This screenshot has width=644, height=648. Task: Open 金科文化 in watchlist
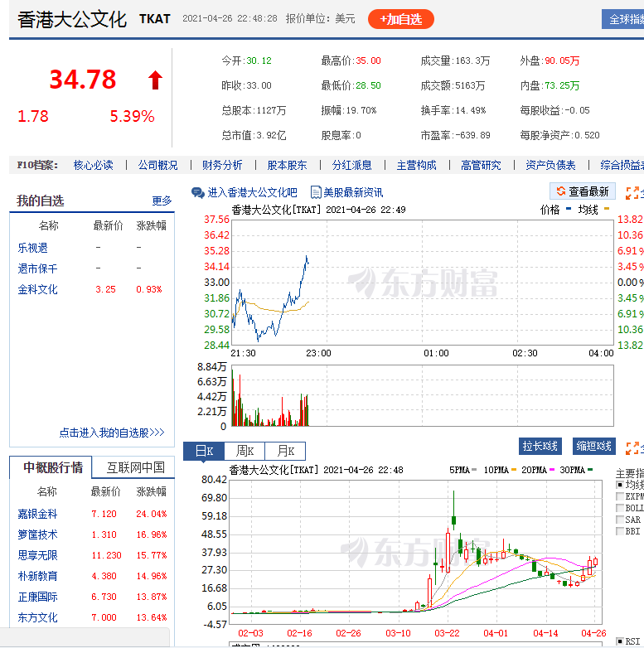pos(37,289)
